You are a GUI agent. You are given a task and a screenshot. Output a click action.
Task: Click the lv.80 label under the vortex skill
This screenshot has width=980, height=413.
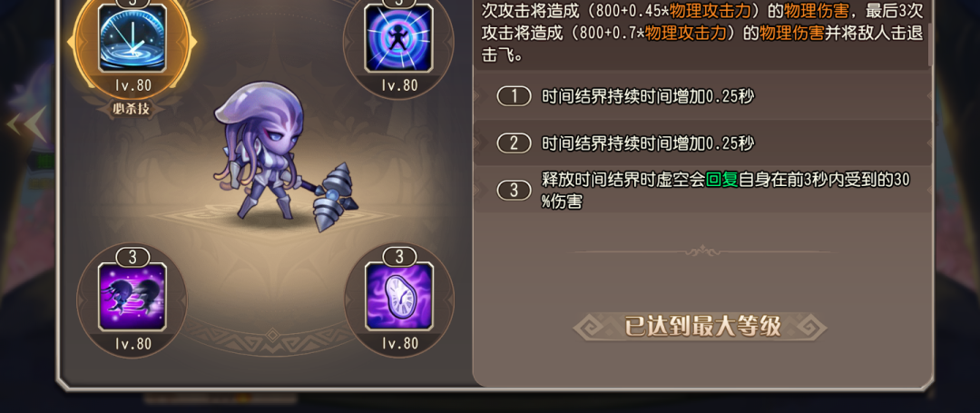click(x=400, y=85)
